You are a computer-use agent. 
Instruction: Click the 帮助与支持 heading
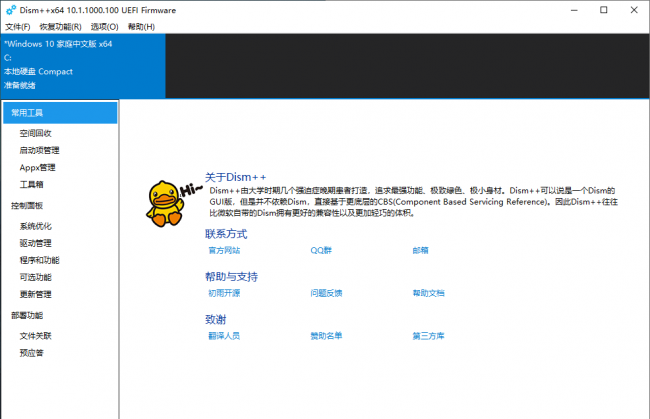231,276
